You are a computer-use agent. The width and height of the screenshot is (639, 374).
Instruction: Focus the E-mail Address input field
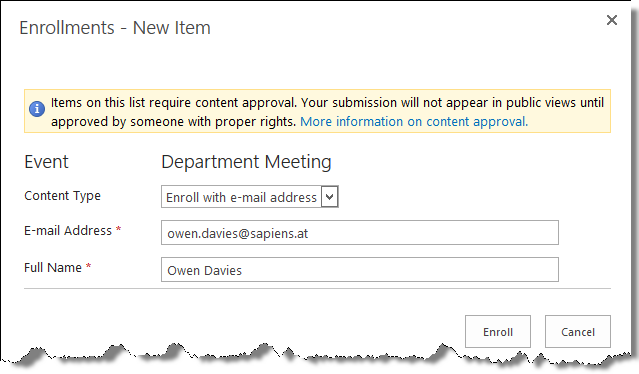point(359,233)
